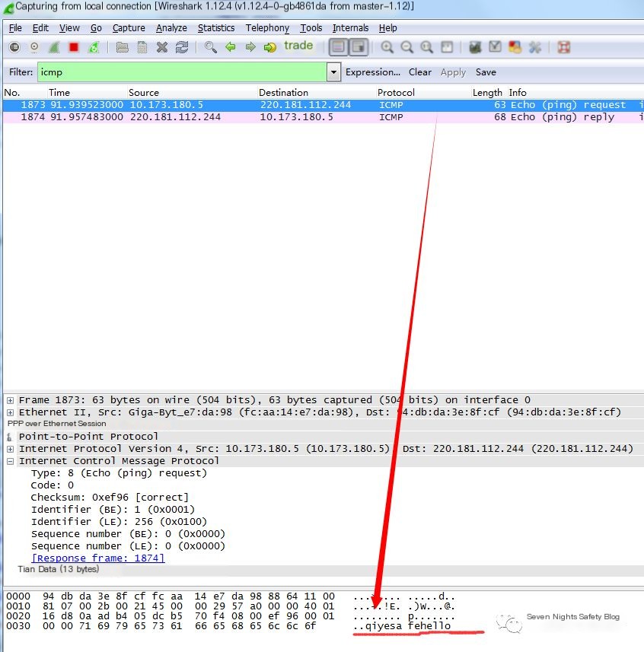Click the Filter label button
644x652 pixels.
21,72
